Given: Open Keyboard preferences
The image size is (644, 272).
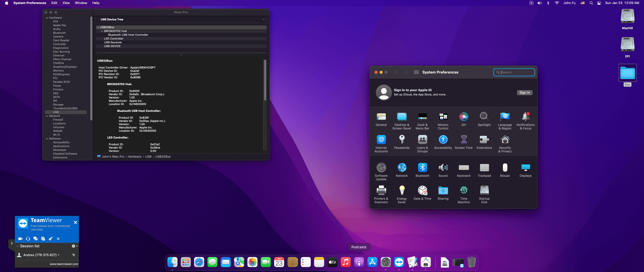Looking at the screenshot, I should 464,170.
